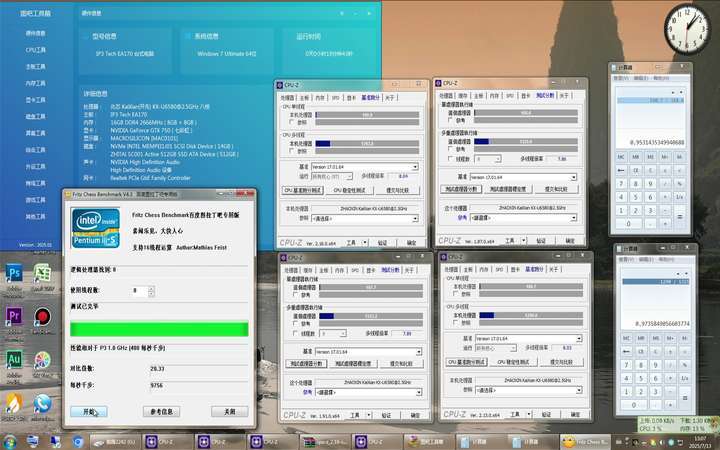
Task: Toggle single-thread 参考 checkbox in CPU-Z 2.13.0
Action: [456, 294]
